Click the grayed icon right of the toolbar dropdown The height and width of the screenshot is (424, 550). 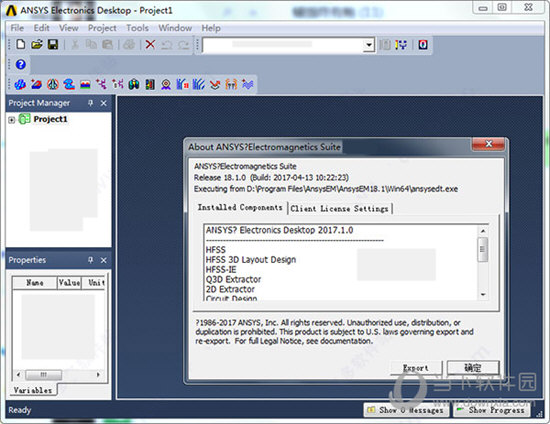(x=385, y=45)
